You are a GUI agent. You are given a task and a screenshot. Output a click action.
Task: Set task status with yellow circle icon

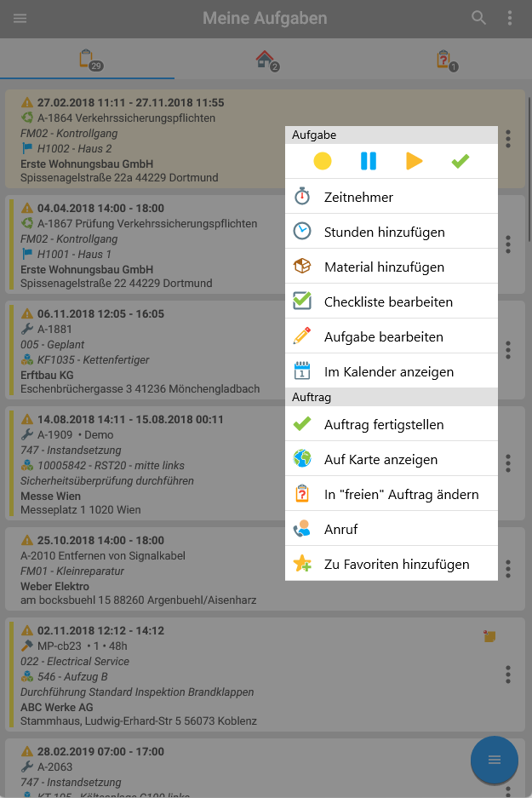pos(323,161)
